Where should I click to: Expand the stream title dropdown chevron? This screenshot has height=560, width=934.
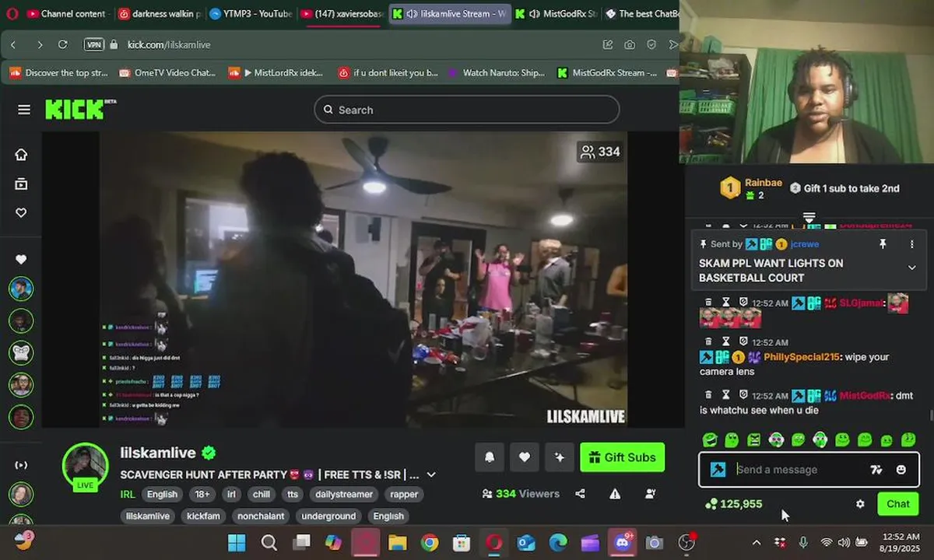(431, 474)
